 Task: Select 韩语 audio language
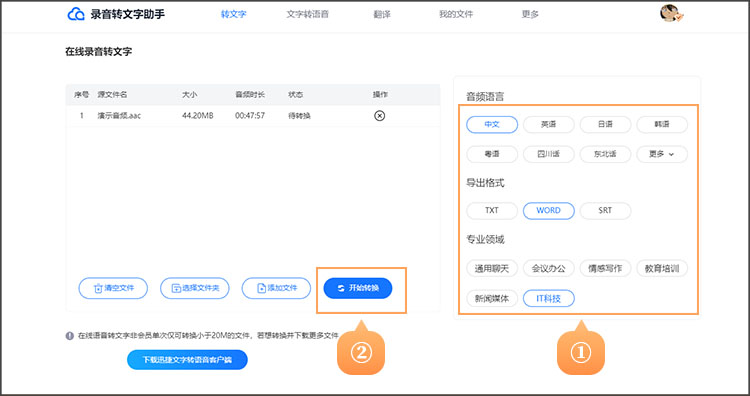tap(662, 124)
